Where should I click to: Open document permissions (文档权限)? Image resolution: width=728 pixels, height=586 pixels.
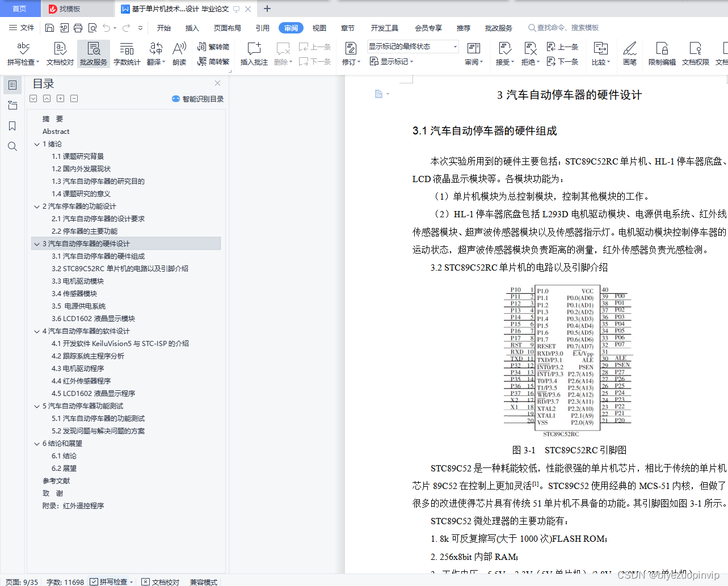tap(696, 54)
